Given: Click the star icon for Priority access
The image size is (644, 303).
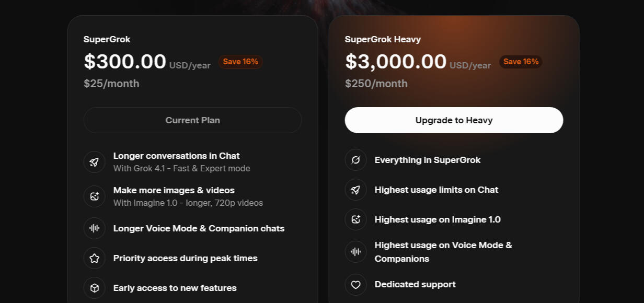Looking at the screenshot, I should [x=94, y=258].
